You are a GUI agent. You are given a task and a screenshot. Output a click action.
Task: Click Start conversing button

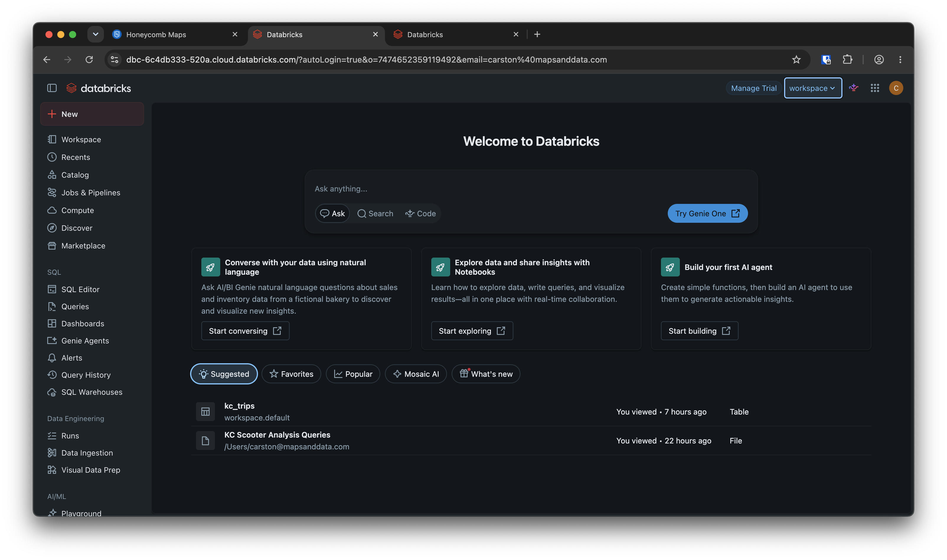tap(245, 331)
